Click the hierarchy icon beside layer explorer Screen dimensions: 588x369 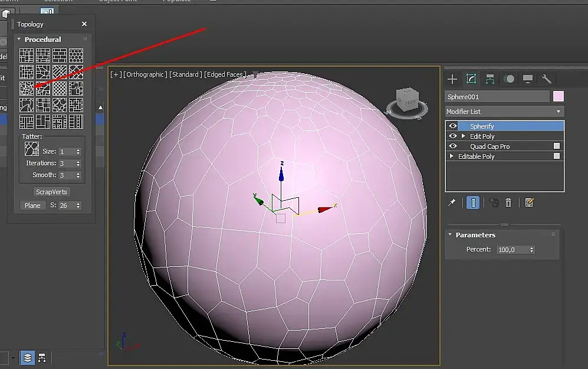pos(42,358)
